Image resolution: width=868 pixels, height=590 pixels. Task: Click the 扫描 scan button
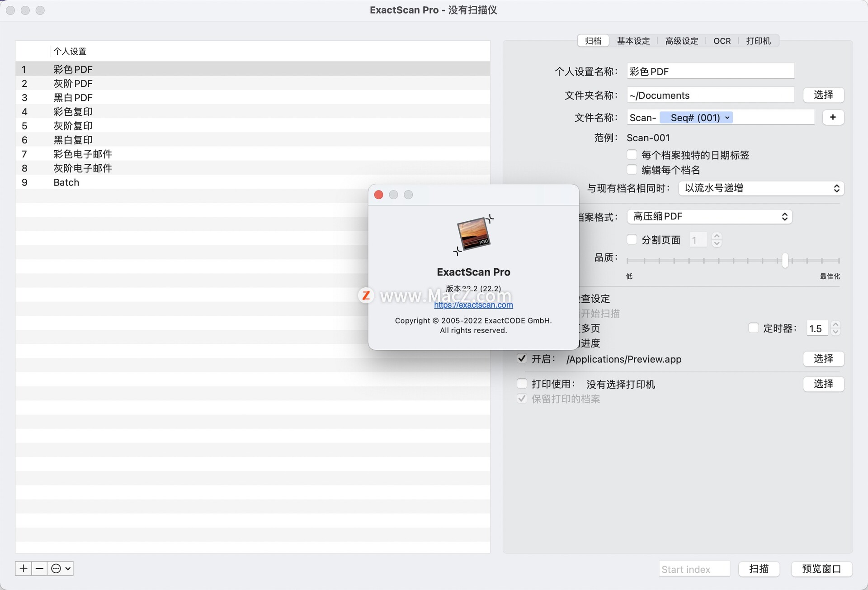(759, 569)
